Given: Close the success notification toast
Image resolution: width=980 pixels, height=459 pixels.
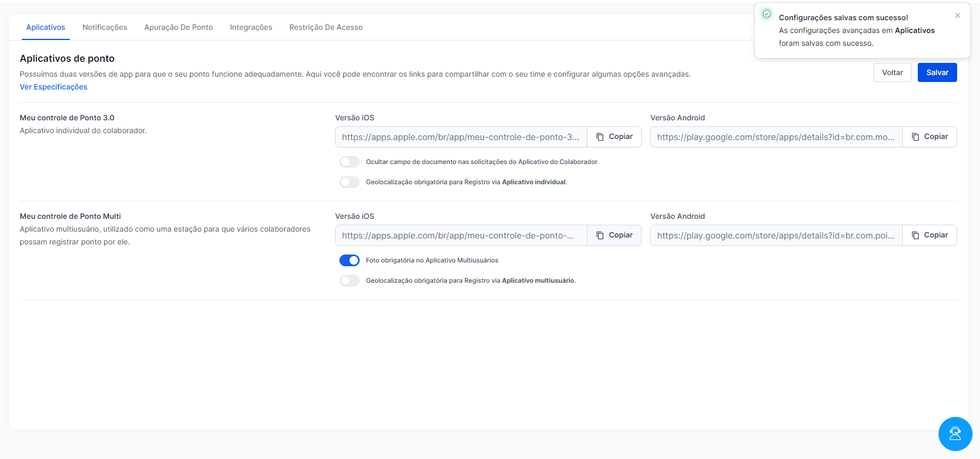Looking at the screenshot, I should (958, 15).
